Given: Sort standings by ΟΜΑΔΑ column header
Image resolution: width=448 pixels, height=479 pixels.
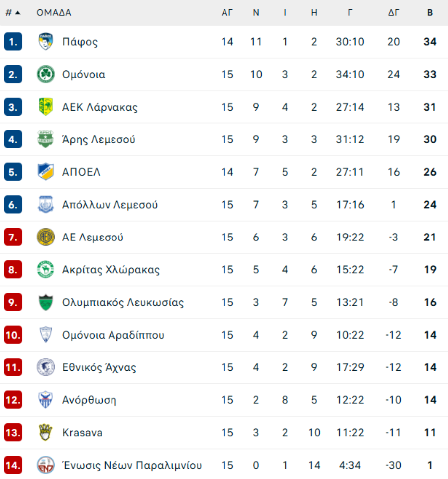Looking at the screenshot, I should pos(54,13).
